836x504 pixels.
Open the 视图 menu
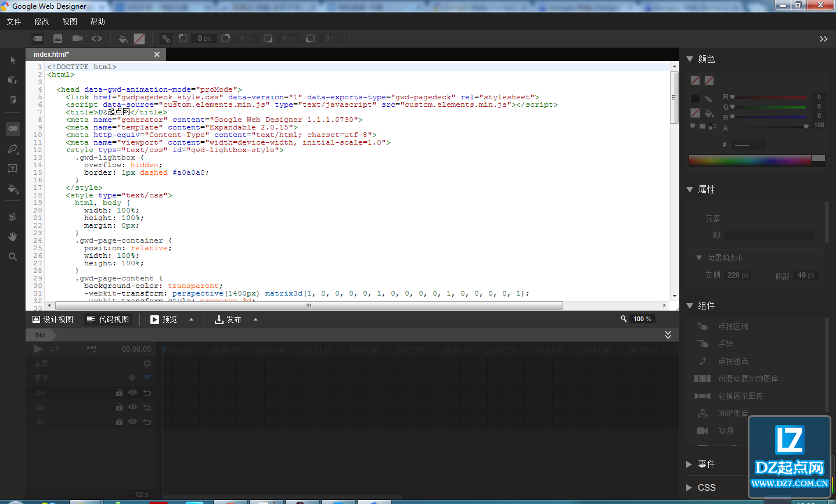pyautogui.click(x=70, y=21)
